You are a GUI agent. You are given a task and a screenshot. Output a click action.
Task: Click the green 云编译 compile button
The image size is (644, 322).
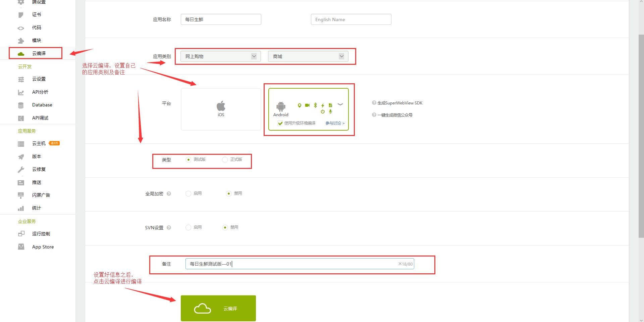click(x=218, y=308)
